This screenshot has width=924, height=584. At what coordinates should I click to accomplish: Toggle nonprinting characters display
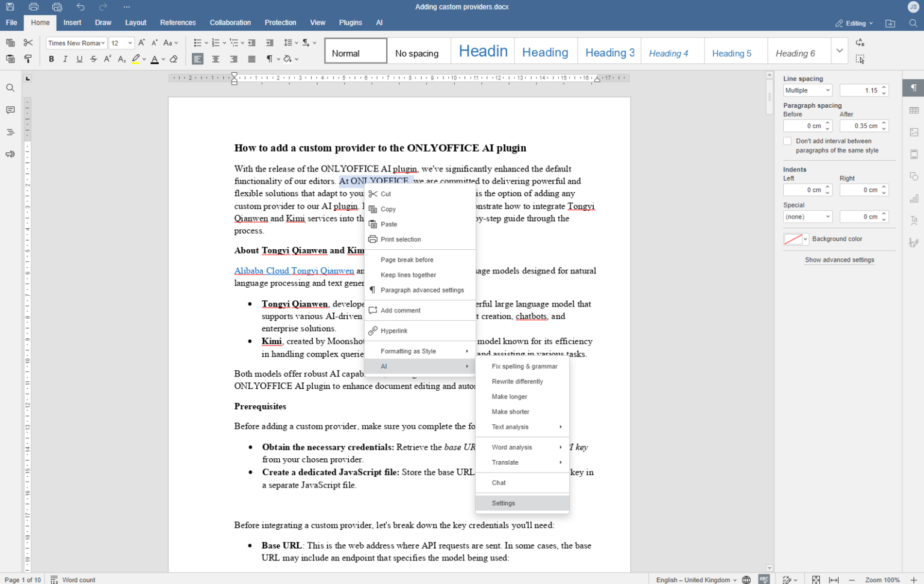(x=270, y=58)
